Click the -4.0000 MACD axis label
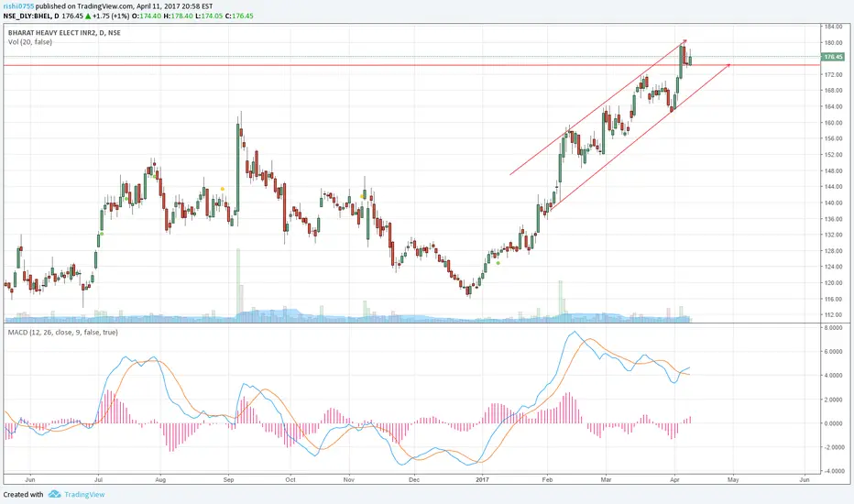The height and width of the screenshot is (504, 854). click(833, 471)
